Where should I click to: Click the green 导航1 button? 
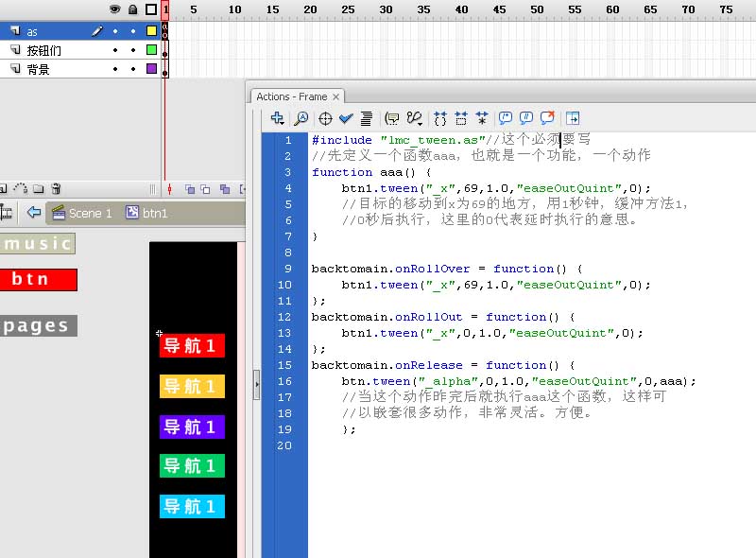click(x=192, y=466)
